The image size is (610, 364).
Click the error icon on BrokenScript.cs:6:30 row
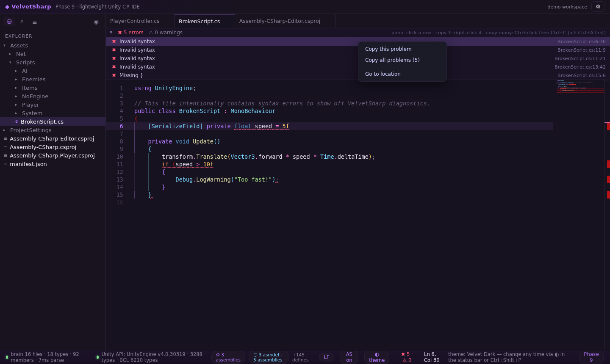114,41
